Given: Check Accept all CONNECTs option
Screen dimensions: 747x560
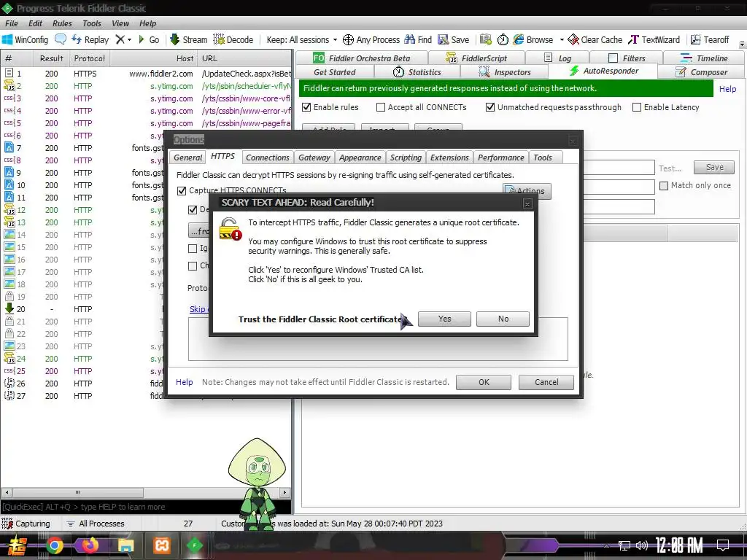Looking at the screenshot, I should [x=381, y=107].
